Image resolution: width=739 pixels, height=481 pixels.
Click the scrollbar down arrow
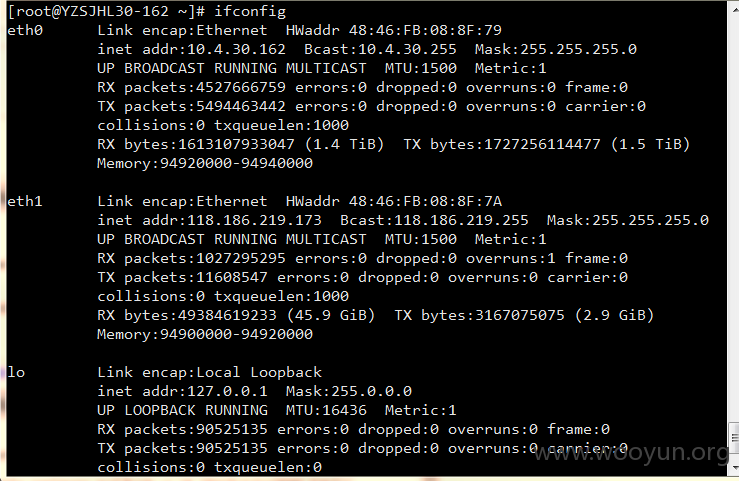[734, 468]
